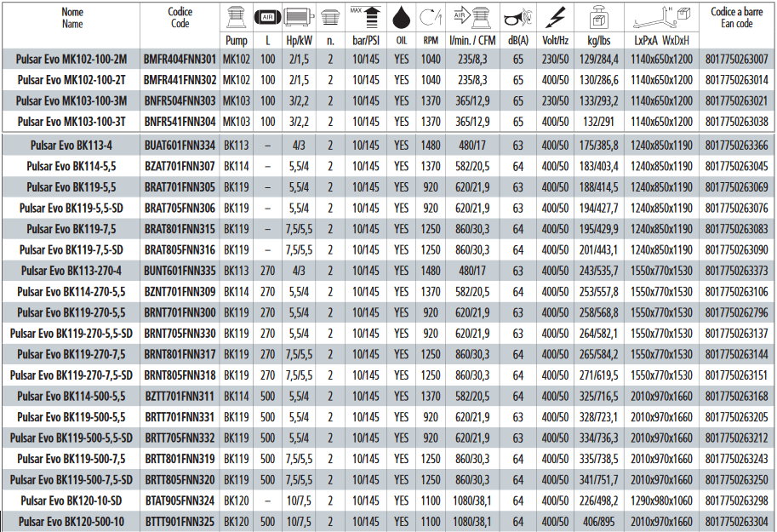This screenshot has height=532, width=777.
Task: Click EAN code 8017750263083
Action: pyautogui.click(x=736, y=229)
